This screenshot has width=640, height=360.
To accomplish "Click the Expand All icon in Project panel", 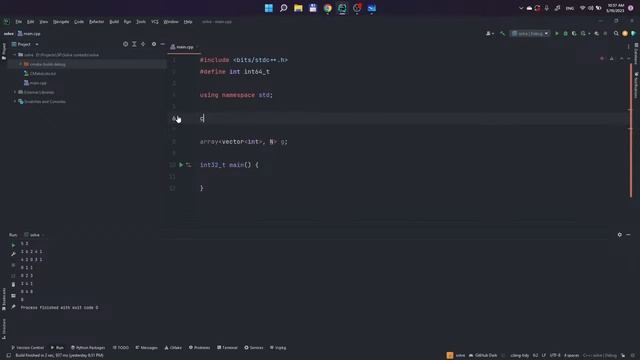I will 134,44.
